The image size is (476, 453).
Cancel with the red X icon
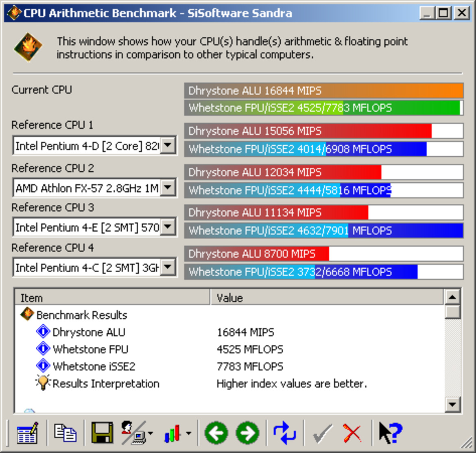[x=352, y=433]
